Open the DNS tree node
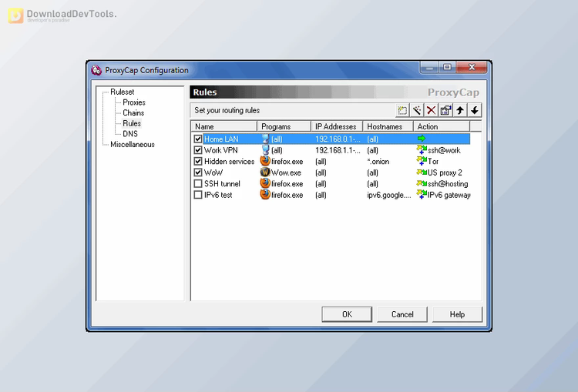The width and height of the screenshot is (578, 392). coord(130,134)
